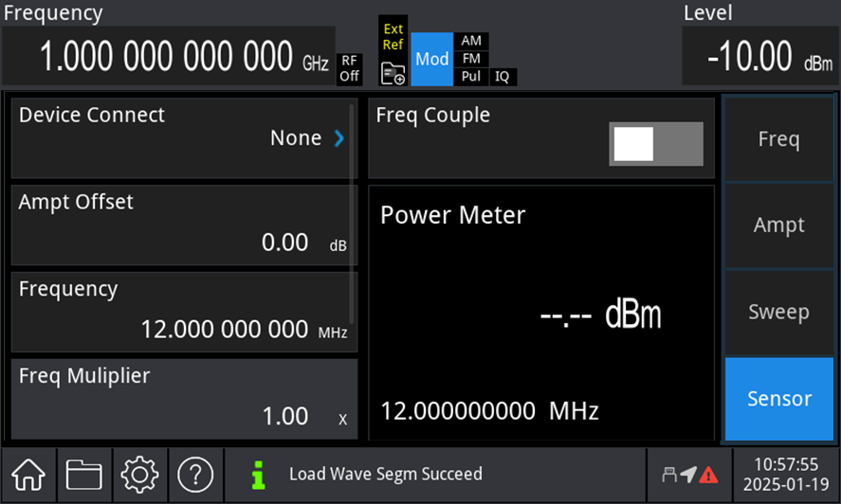841x504 pixels.
Task: Select the AM modulation indicator
Action: coord(471,41)
